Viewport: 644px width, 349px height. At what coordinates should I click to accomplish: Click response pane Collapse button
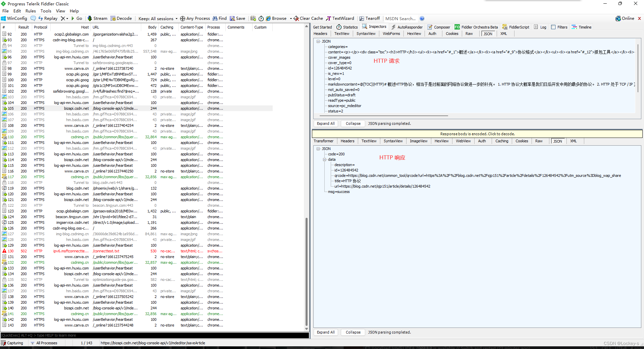[353, 332]
